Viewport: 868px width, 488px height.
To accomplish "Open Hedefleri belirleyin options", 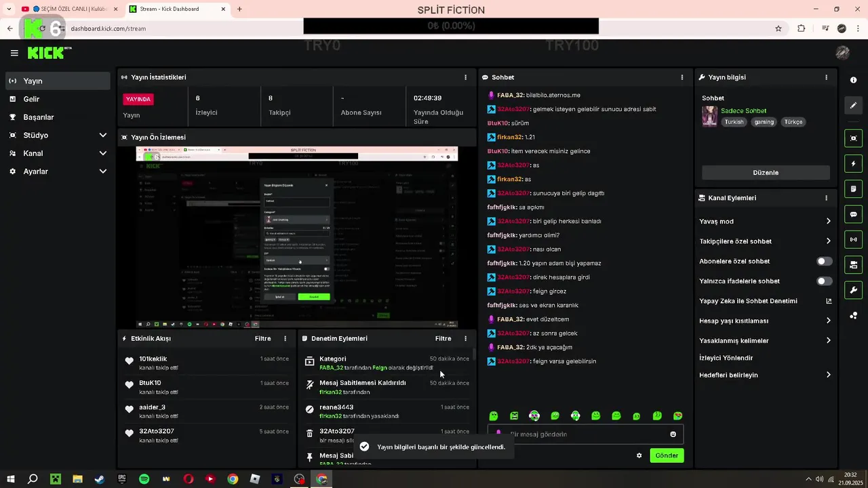I will click(828, 375).
